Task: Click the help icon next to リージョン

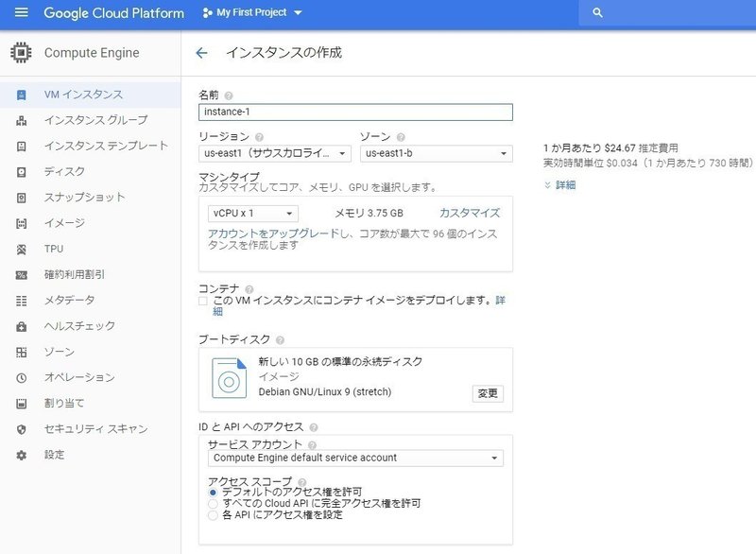Action: (259, 137)
